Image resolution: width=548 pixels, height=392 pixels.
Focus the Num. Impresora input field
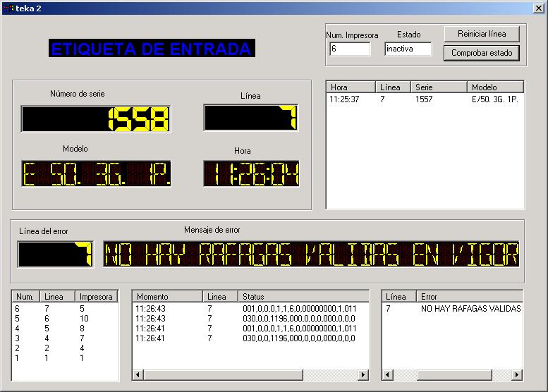(350, 49)
